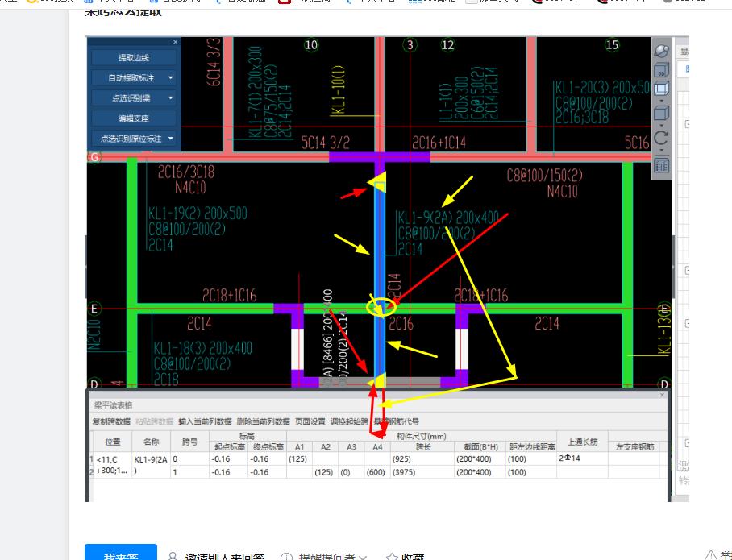The width and height of the screenshot is (732, 560).
Task: Click 输入当前列数据 in table toolbar
Action: (205, 421)
